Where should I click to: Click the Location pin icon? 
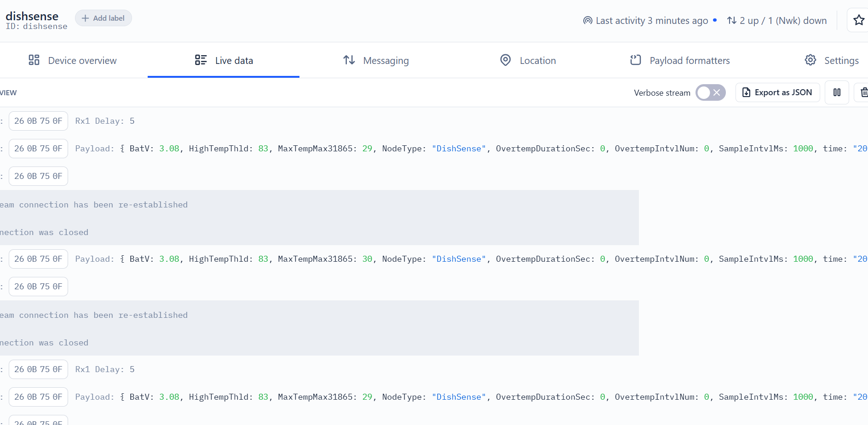tap(506, 60)
